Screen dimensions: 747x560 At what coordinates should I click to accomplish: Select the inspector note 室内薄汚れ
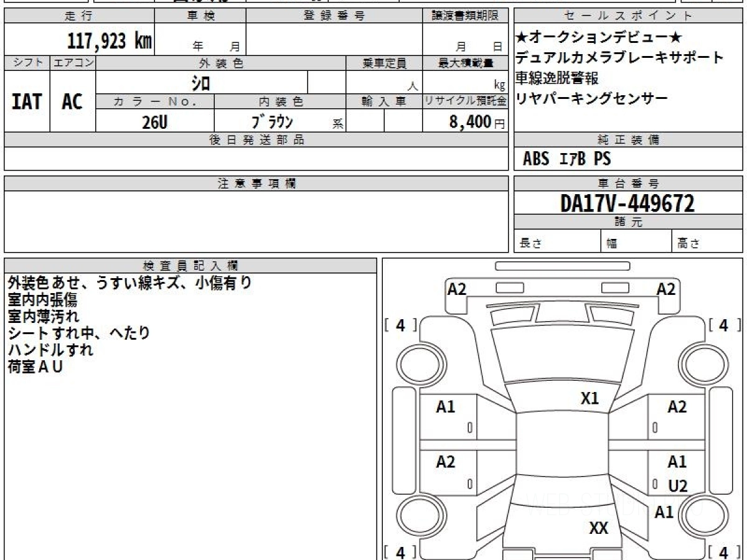pos(44,316)
